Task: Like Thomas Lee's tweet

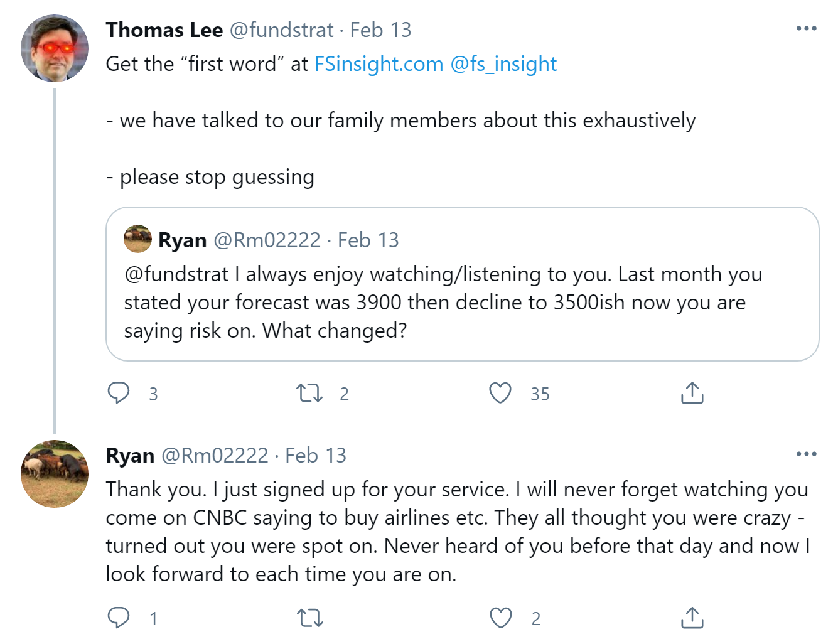Action: coord(500,393)
